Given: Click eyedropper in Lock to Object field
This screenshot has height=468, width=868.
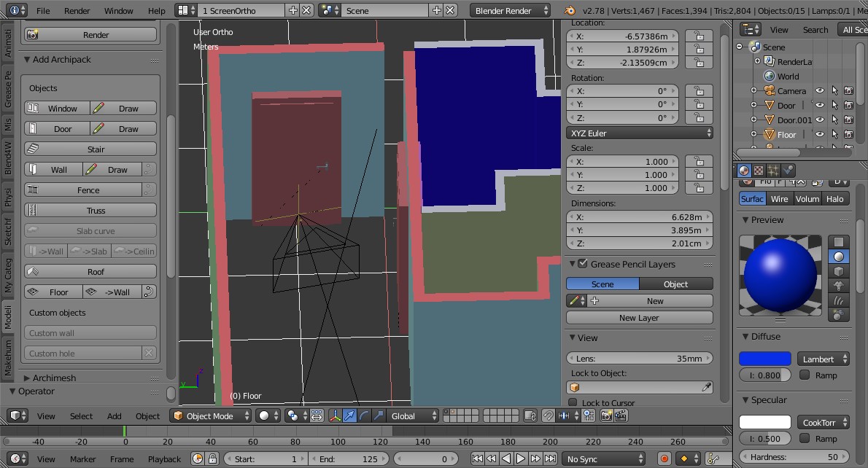Looking at the screenshot, I should tap(706, 388).
